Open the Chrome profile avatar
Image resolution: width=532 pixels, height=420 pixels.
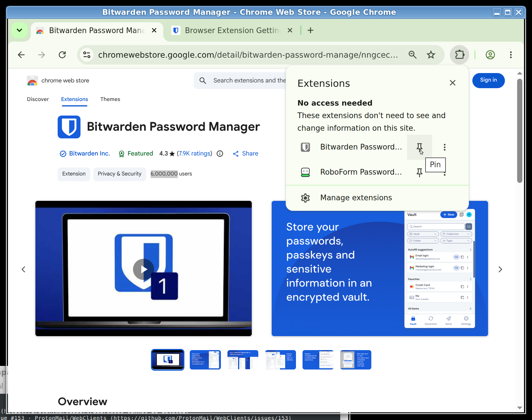(490, 55)
